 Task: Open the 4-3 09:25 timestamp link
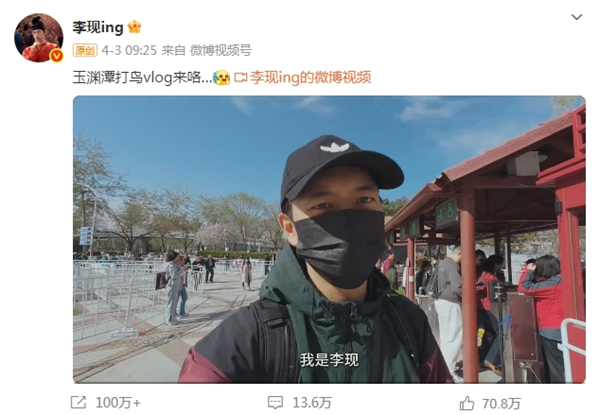point(129,50)
